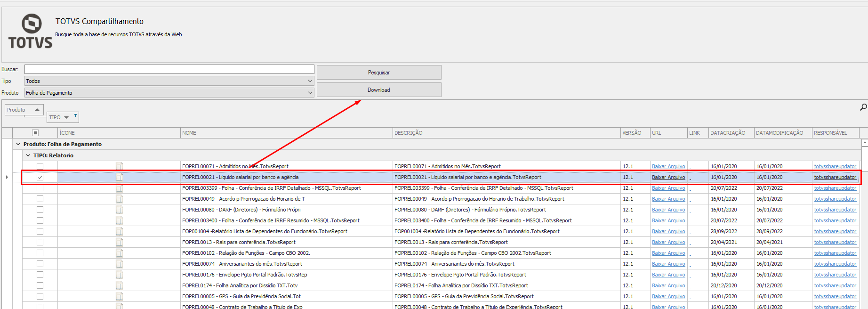Image resolution: width=868 pixels, height=309 pixels.
Task: Sort by the DATACRIAÇÃO column header
Action: point(731,133)
